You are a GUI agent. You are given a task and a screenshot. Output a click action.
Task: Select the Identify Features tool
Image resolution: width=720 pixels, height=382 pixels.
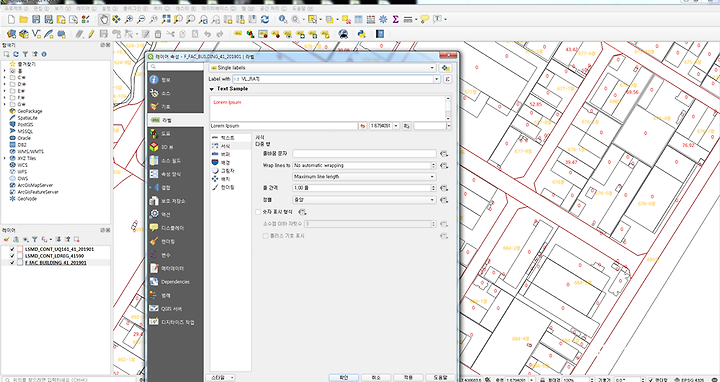pyautogui.click(x=283, y=19)
